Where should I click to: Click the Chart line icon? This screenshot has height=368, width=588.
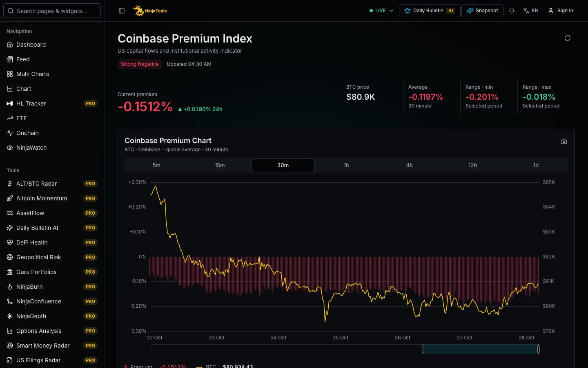pos(10,89)
